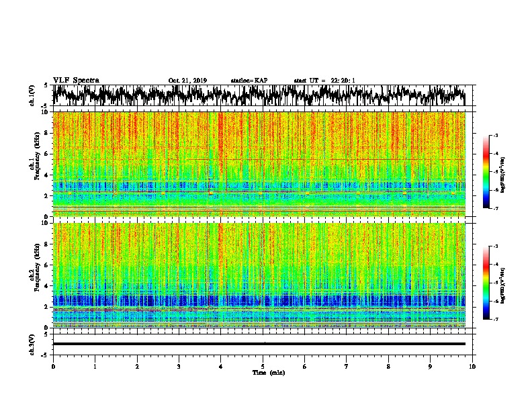
Task: Click time axis tick label '7'
Action: click(347, 367)
